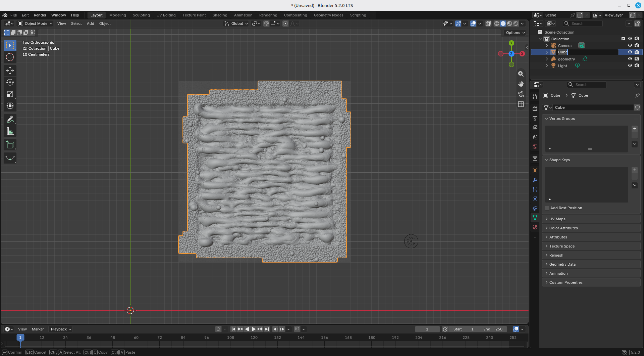Switch to the Sculpting workspace tab
Image resolution: width=644 pixels, height=356 pixels.
pyautogui.click(x=141, y=15)
